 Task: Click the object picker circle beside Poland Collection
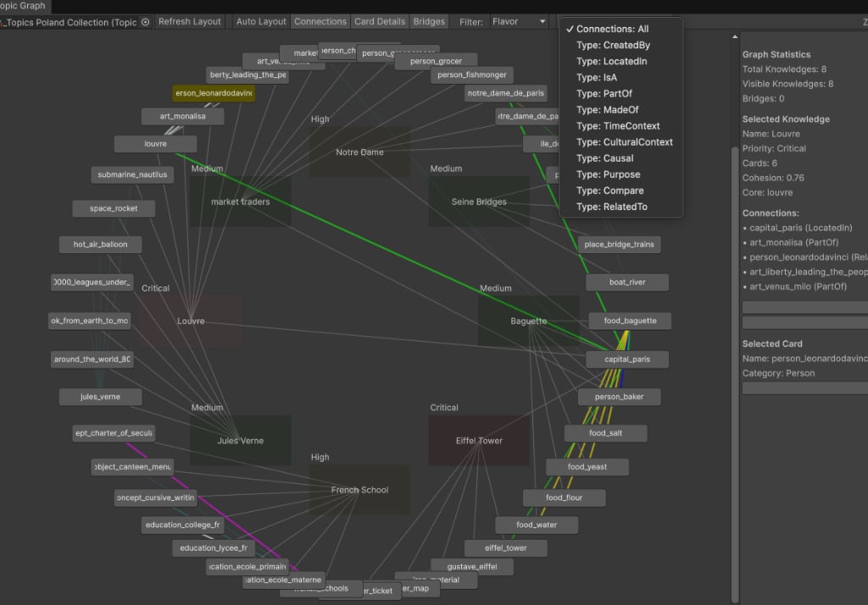[145, 22]
